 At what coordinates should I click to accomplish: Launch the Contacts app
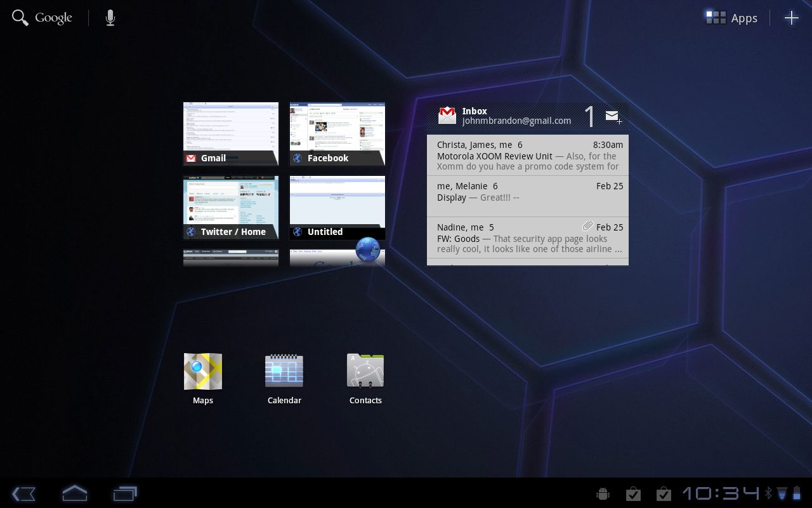point(365,379)
